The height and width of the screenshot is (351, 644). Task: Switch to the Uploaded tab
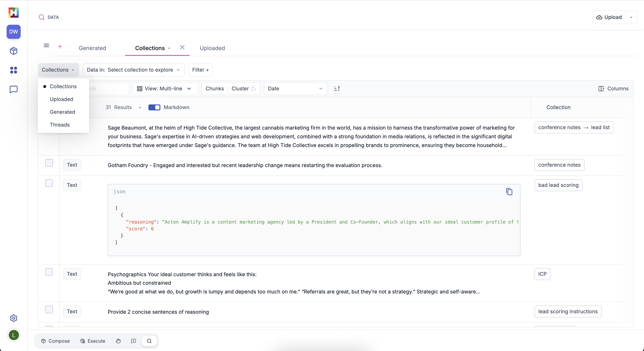212,48
